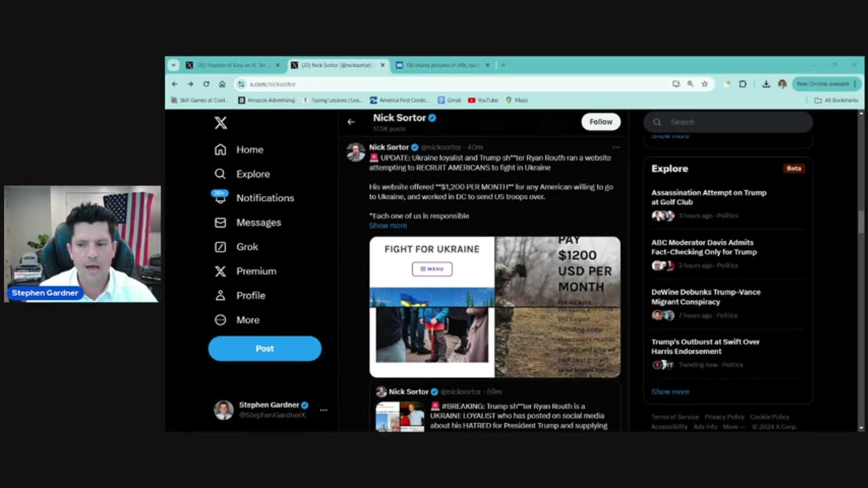Click Show more under Explore trends

pos(670,392)
